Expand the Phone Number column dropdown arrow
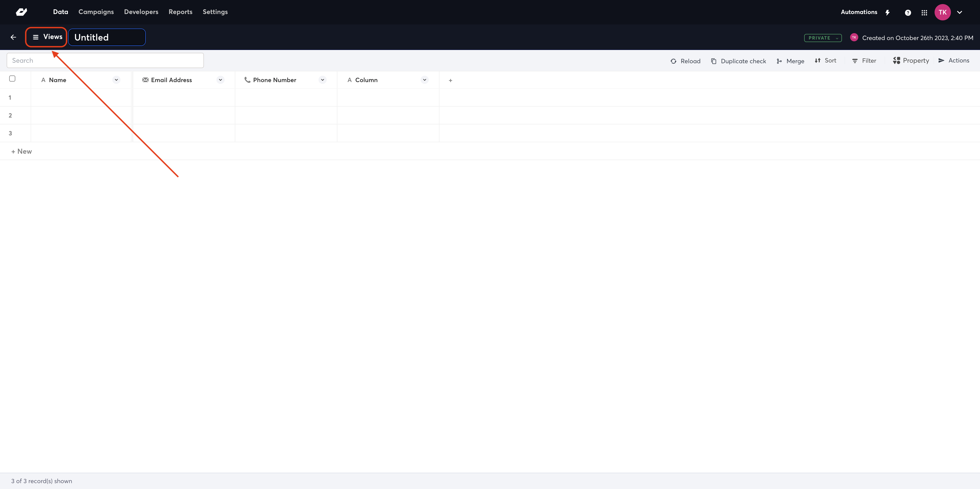 (x=323, y=80)
